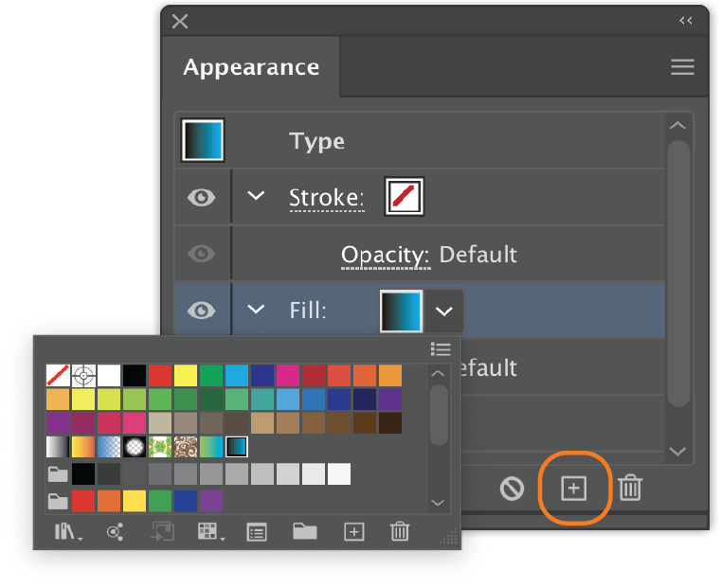This screenshot has width=721, height=588.
Task: Click the Add New Fill plus icon
Action: coord(573,488)
